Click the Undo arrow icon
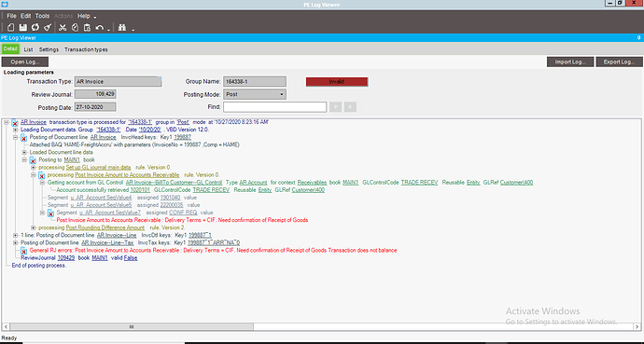The height and width of the screenshot is (344, 644). [x=99, y=27]
